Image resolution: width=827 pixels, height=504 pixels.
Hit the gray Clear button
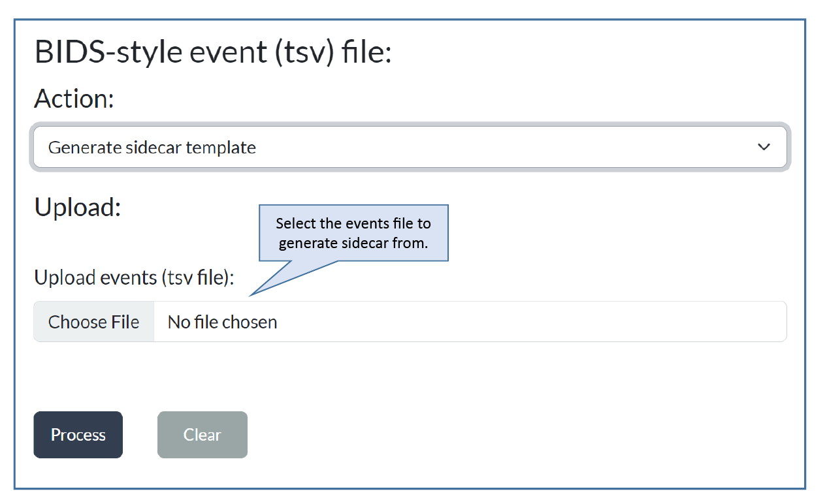coord(203,435)
